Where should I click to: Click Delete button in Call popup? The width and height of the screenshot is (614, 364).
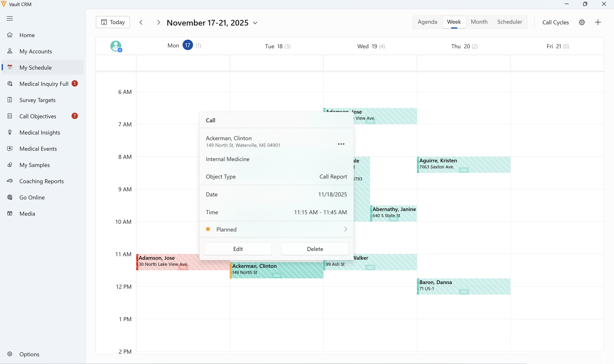click(315, 249)
